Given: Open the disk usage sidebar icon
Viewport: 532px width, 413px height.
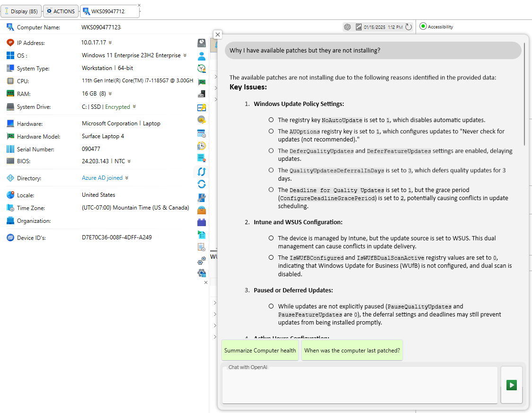Looking at the screenshot, I should coord(202,43).
